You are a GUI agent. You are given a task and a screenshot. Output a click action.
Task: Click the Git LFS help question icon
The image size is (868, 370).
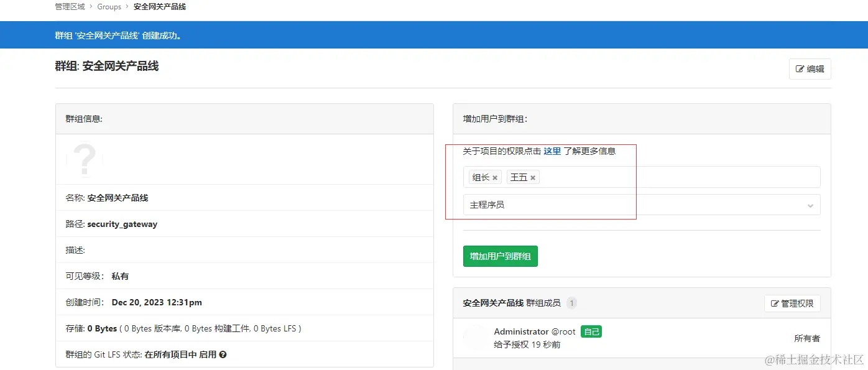tap(223, 354)
